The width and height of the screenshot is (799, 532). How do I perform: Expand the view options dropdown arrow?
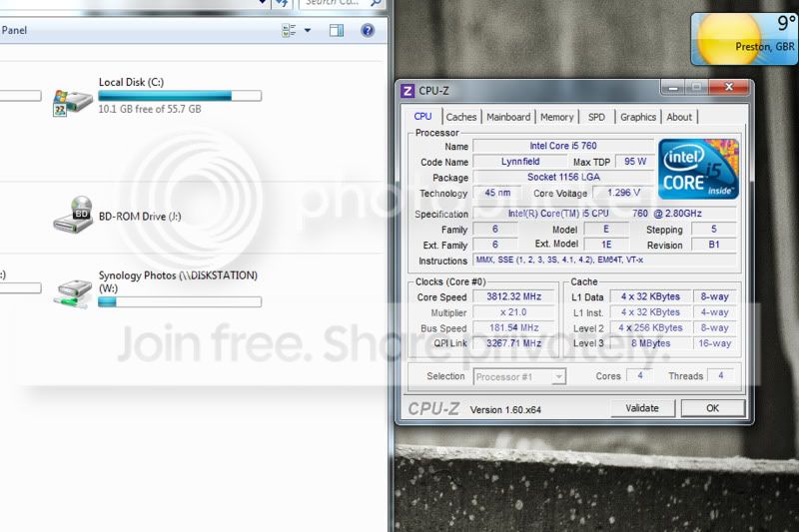308,30
